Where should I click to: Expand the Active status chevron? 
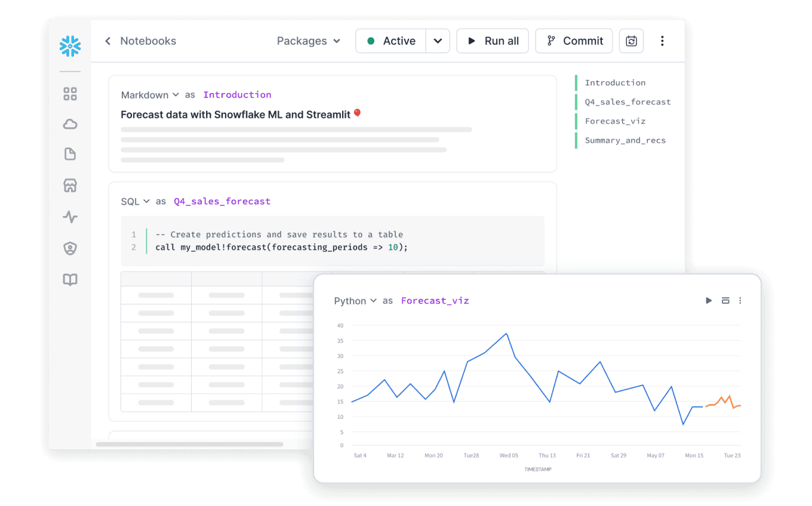(x=438, y=41)
